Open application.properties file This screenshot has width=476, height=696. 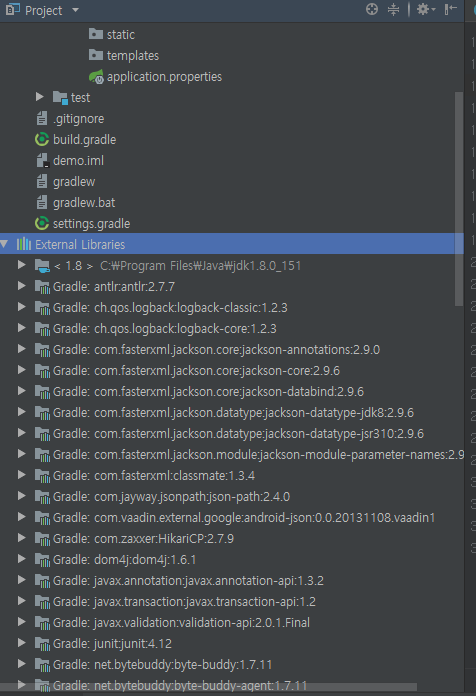(164, 77)
